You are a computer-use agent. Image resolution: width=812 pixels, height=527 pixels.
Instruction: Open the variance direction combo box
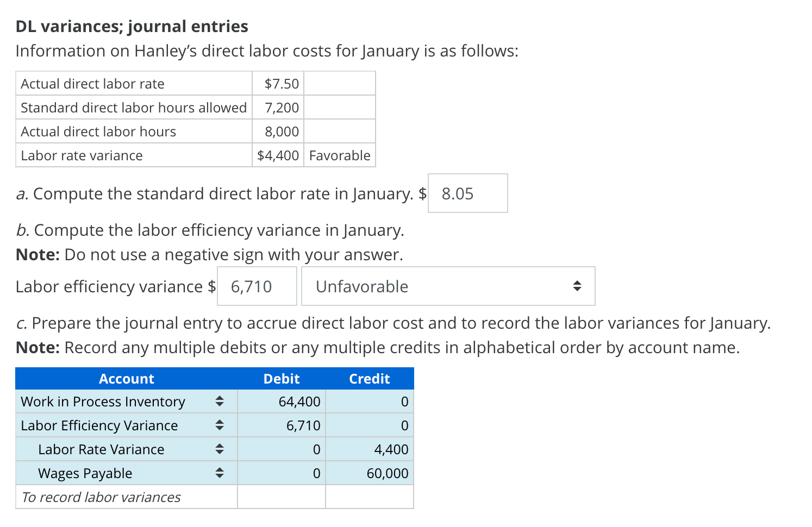pyautogui.click(x=448, y=286)
